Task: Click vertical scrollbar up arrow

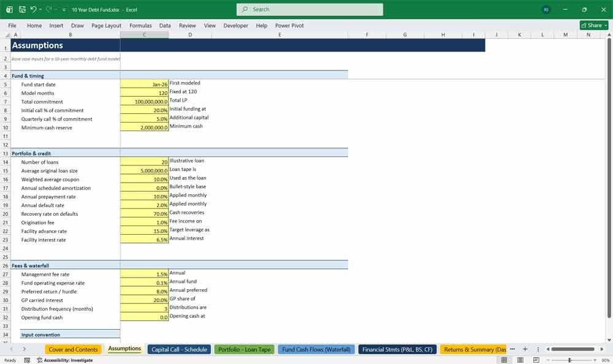Action: (x=609, y=35)
